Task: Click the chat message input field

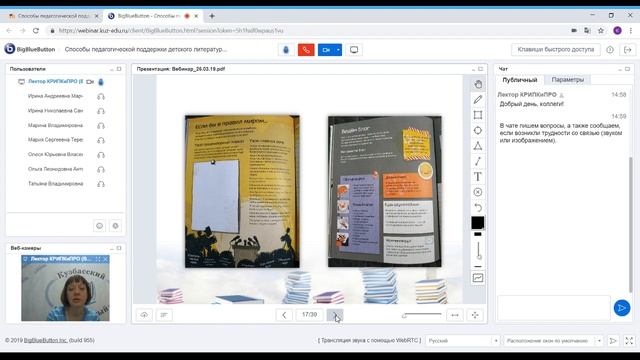Action: click(553, 308)
